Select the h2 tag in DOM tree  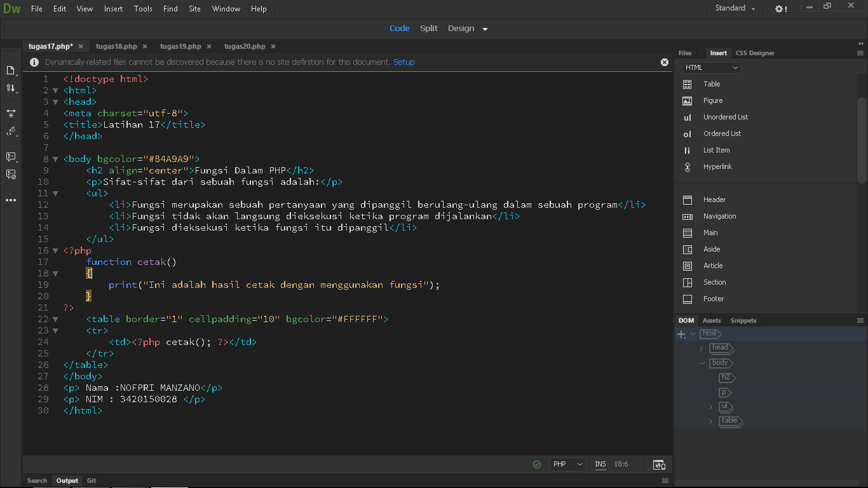click(x=728, y=378)
